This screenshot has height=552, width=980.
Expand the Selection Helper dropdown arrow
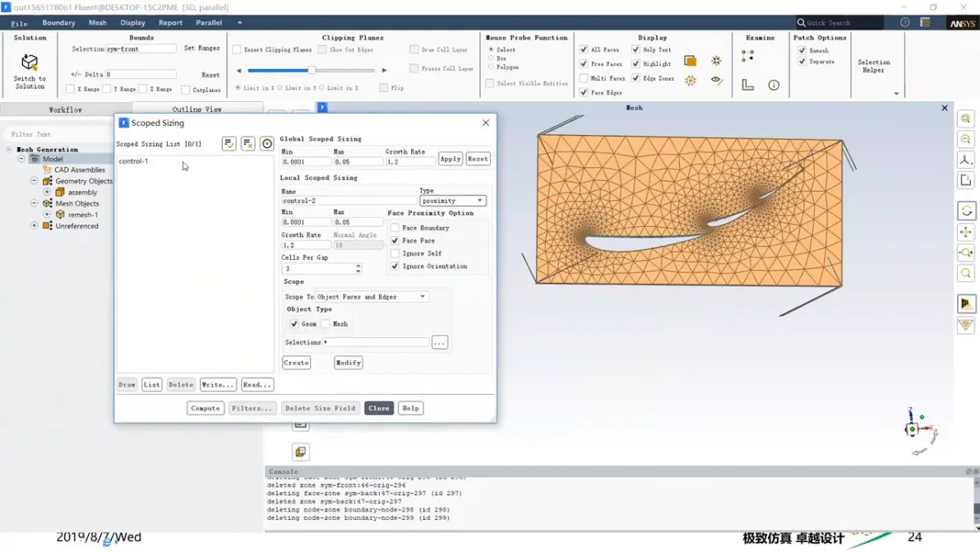(896, 94)
